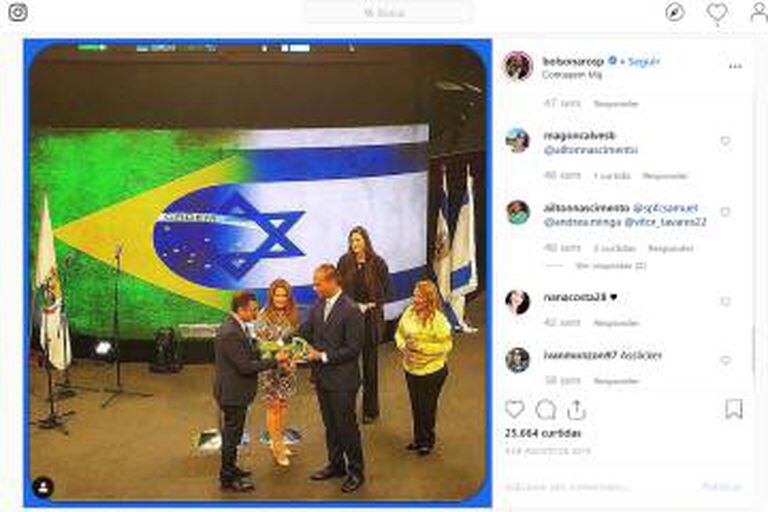The height and width of the screenshot is (512, 768).
Task: Open the post author's profile avatar
Action: [x=518, y=66]
